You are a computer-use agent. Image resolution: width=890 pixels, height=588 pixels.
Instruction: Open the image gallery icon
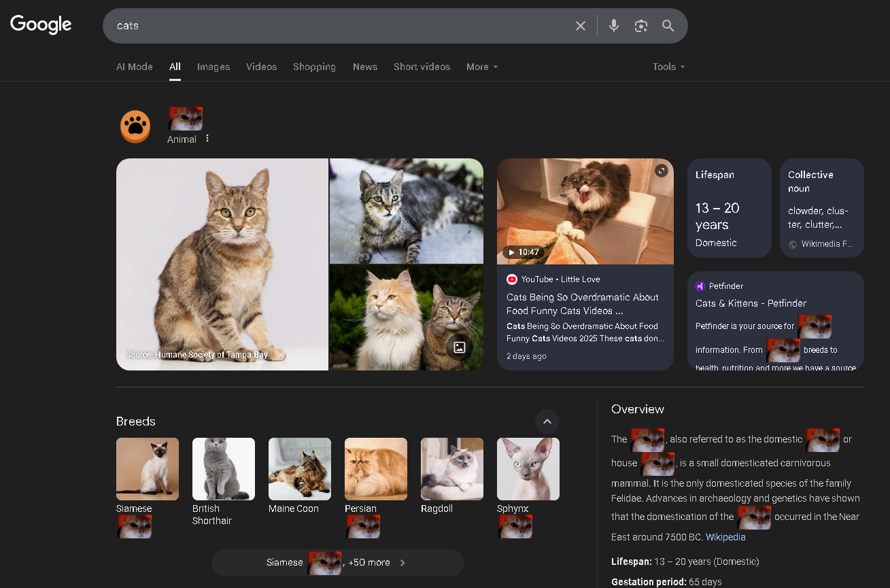460,347
